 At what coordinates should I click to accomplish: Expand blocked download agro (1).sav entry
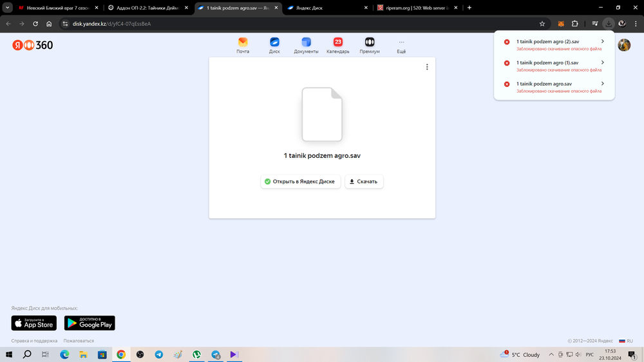[x=602, y=63]
